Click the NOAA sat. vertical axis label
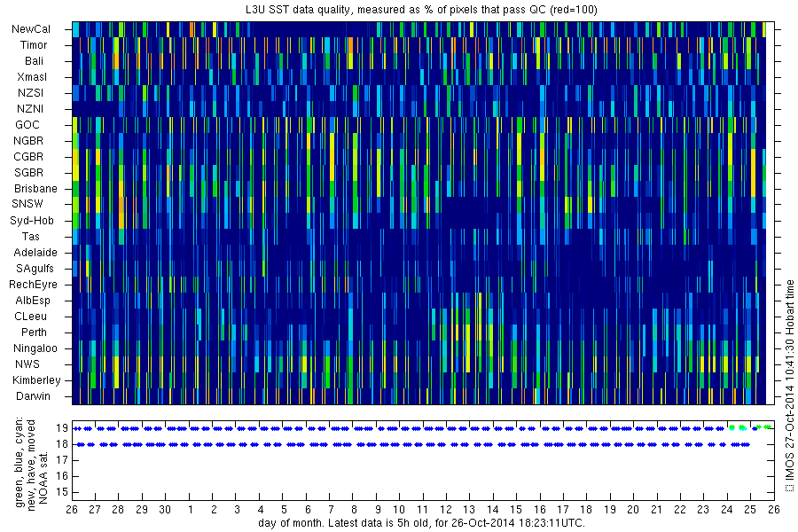Image resolution: width=798 pixels, height=532 pixels. pyautogui.click(x=43, y=476)
